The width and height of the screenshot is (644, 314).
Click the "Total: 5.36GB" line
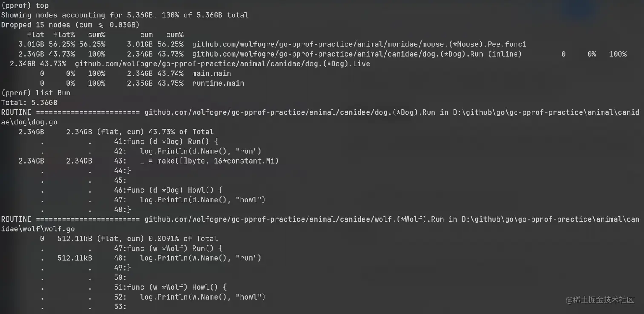29,103
